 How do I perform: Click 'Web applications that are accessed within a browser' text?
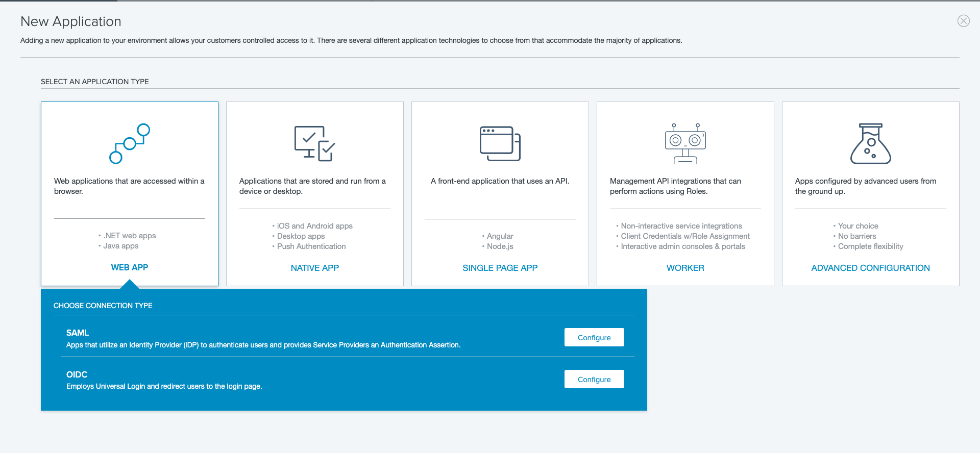tap(129, 186)
